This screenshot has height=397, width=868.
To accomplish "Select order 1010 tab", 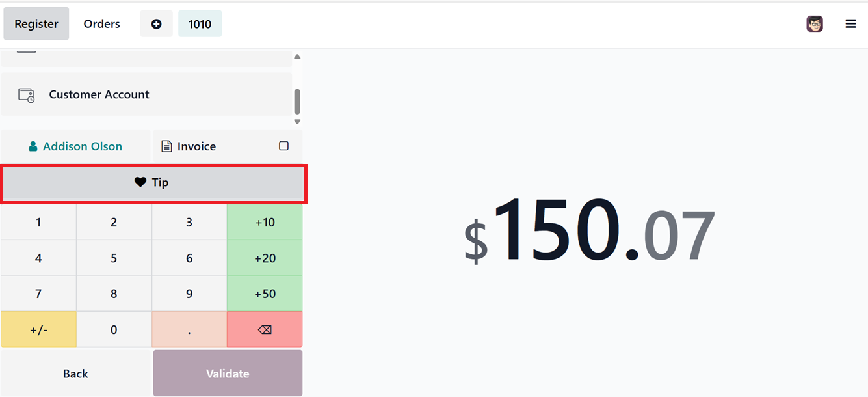I will click(x=200, y=24).
